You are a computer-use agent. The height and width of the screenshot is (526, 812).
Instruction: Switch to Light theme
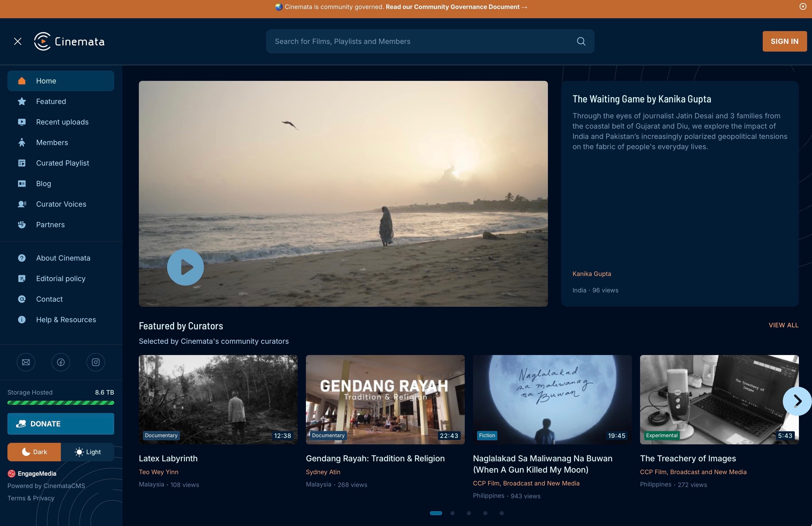(x=87, y=452)
